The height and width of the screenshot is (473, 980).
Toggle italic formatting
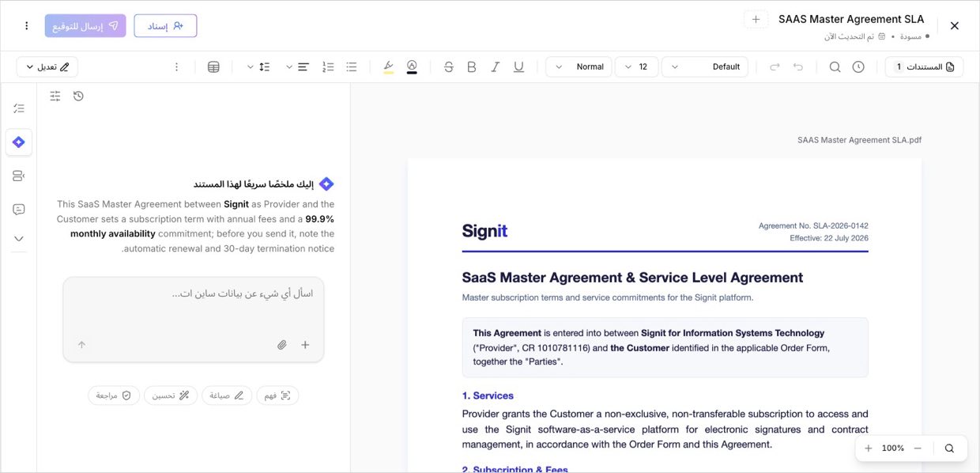tap(496, 67)
